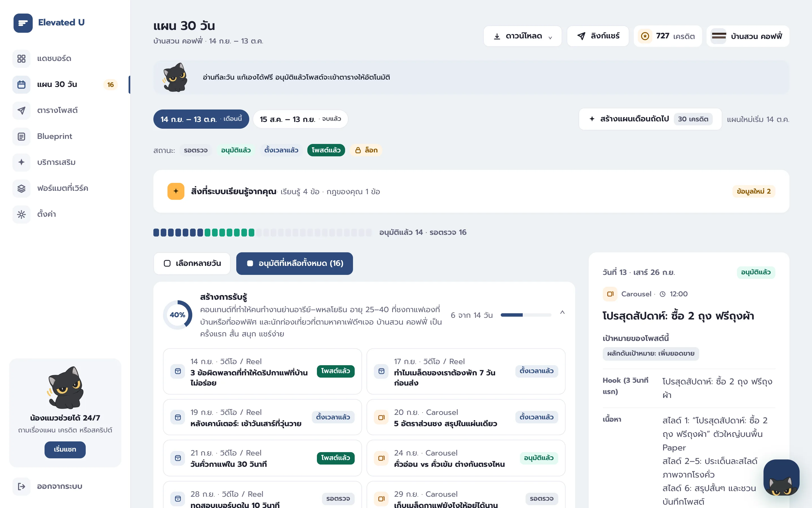Viewport: 812px width, 508px height.
Task: Click the 40% circular progress ring
Action: coord(178,315)
